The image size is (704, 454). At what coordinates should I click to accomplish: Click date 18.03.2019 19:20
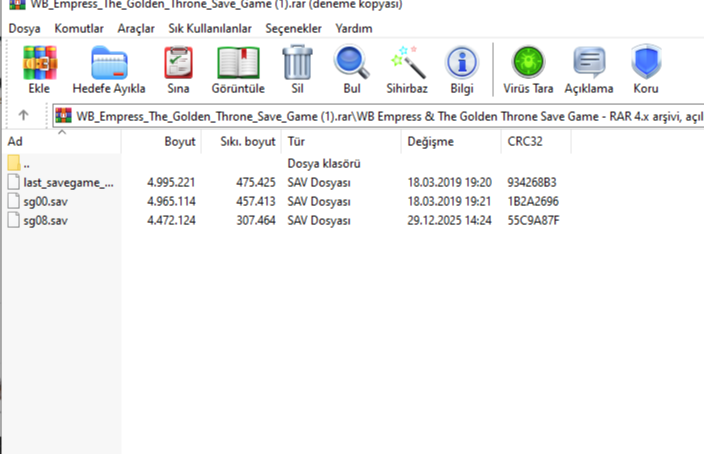(449, 182)
